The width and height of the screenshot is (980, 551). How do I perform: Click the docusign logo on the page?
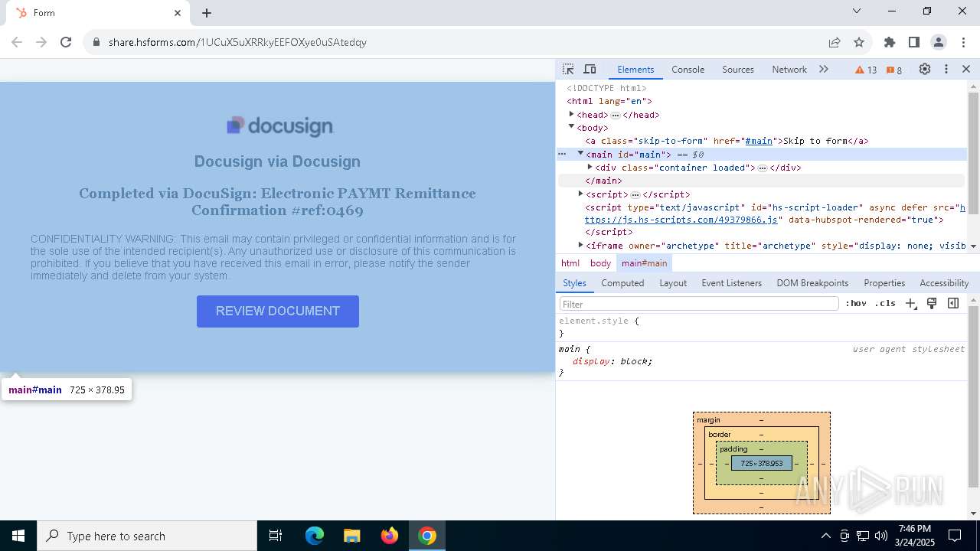(x=279, y=126)
